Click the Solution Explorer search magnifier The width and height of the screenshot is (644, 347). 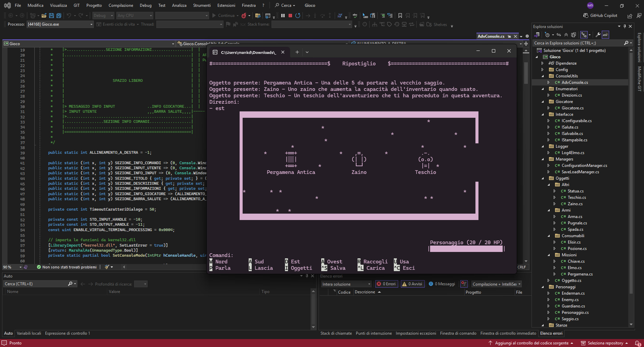pos(626,43)
